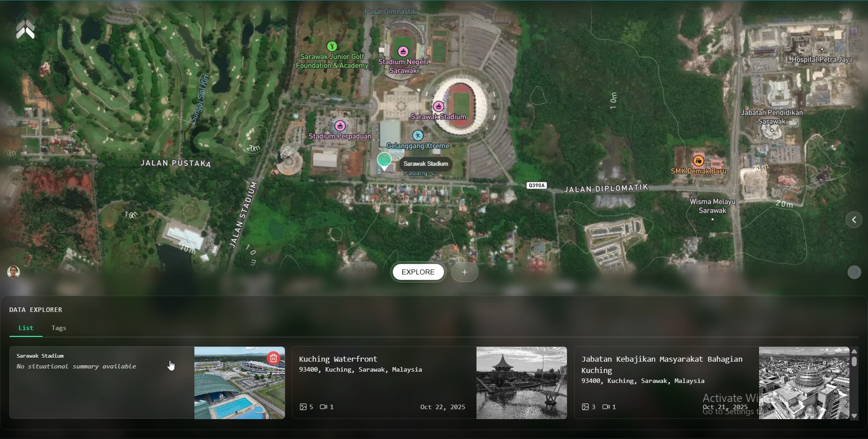Click the Stadium Perpaduan stadium icon

[340, 126]
